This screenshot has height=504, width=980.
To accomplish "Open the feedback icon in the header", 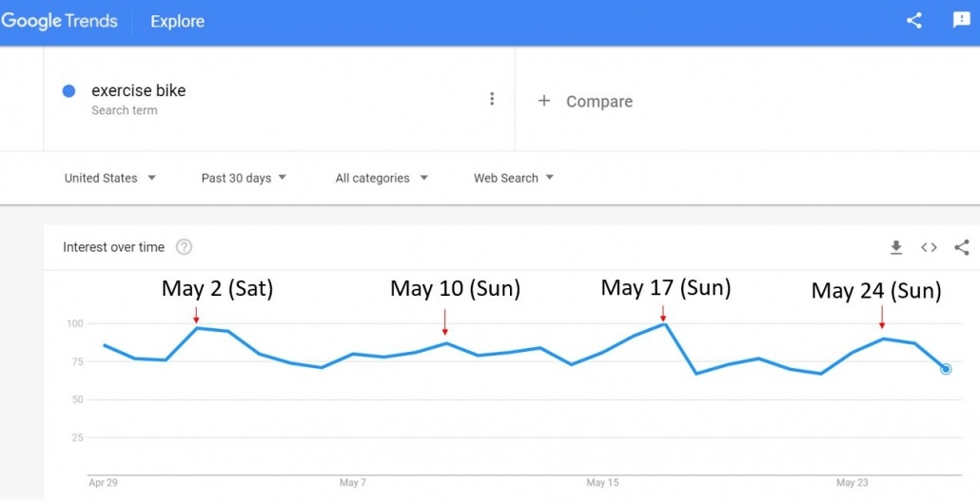I will pyautogui.click(x=961, y=21).
